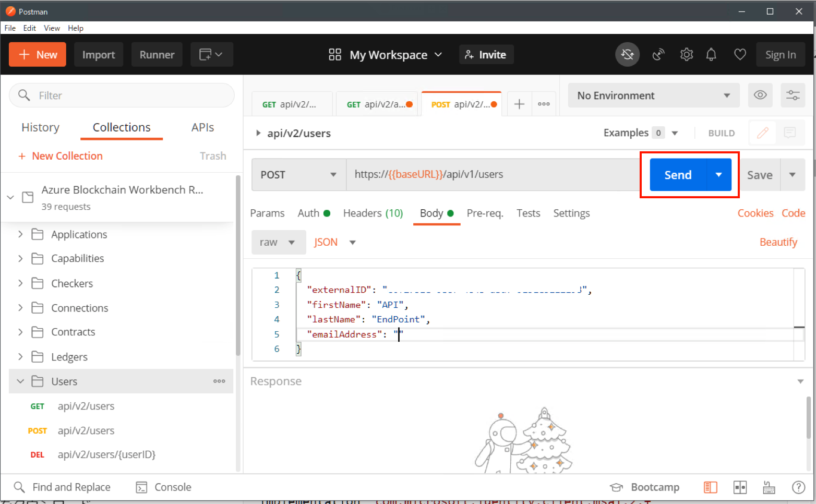816x504 pixels.
Task: Expand the Capabilities folder
Action: pyautogui.click(x=20, y=258)
